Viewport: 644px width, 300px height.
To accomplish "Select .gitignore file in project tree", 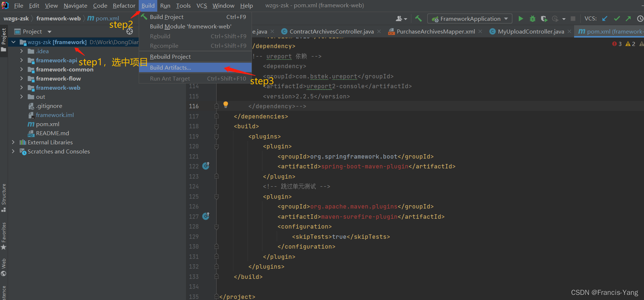I will pos(49,106).
